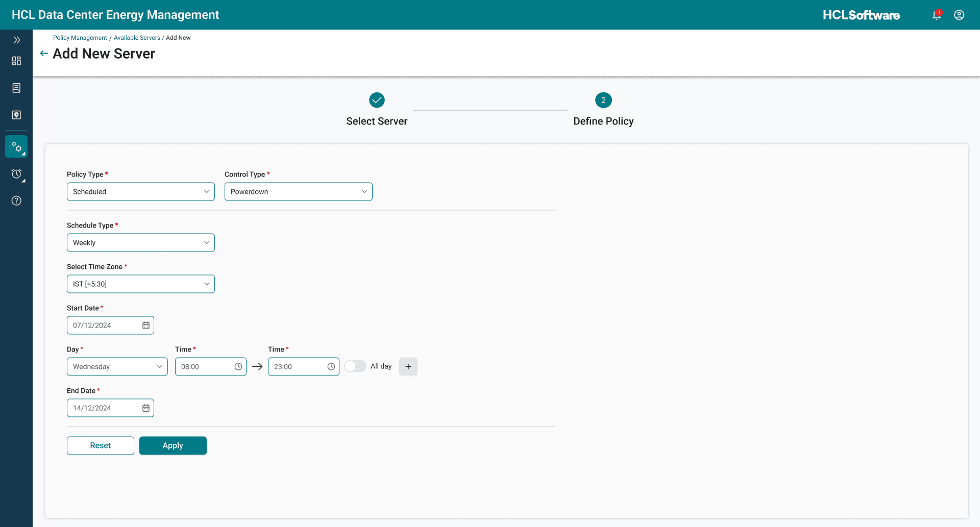The width and height of the screenshot is (980, 527).
Task: Open clock picker for 23:00 end time
Action: tap(331, 367)
